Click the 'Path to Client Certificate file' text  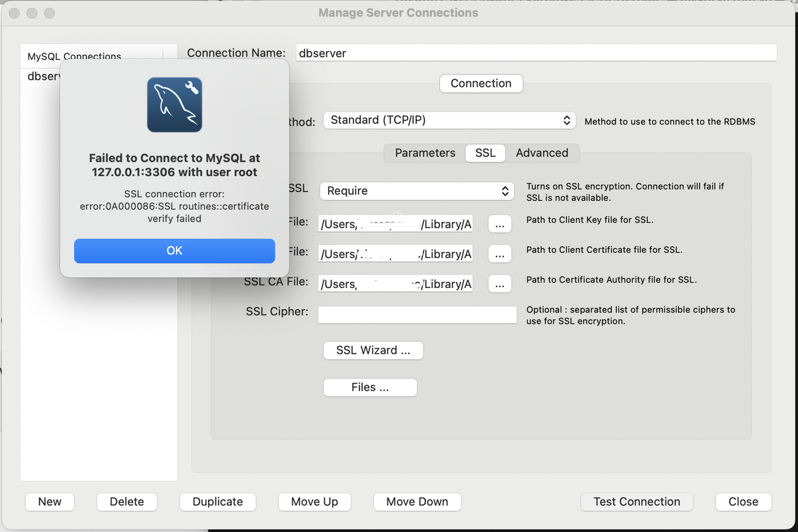pyautogui.click(x=604, y=250)
